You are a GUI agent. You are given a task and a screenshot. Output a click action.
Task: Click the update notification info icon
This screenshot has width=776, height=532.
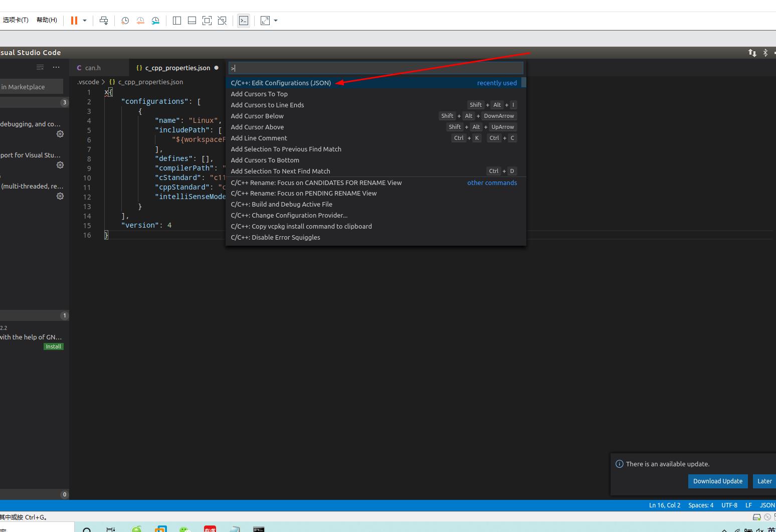tap(619, 464)
